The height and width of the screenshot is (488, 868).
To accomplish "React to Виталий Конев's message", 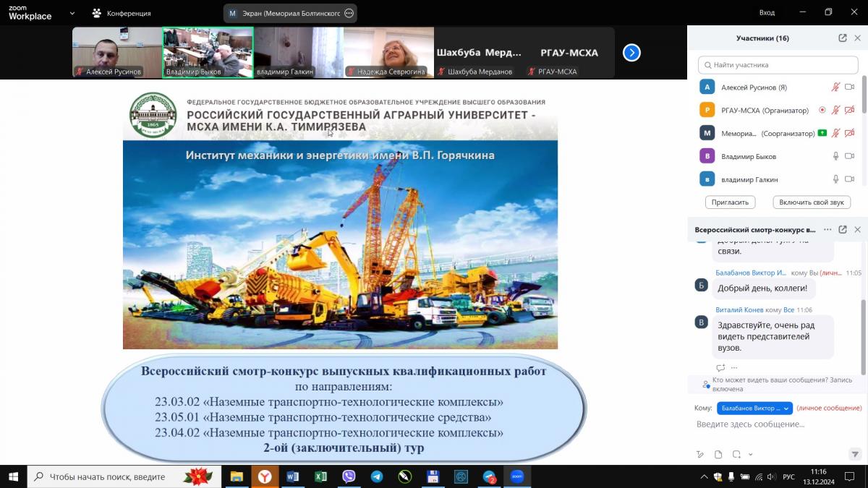I will click(x=720, y=368).
